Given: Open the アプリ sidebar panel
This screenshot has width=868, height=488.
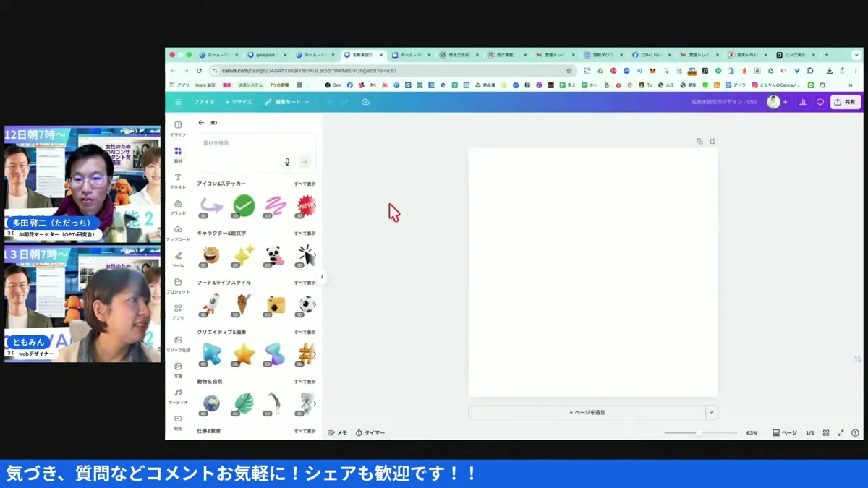Looking at the screenshot, I should (x=178, y=312).
